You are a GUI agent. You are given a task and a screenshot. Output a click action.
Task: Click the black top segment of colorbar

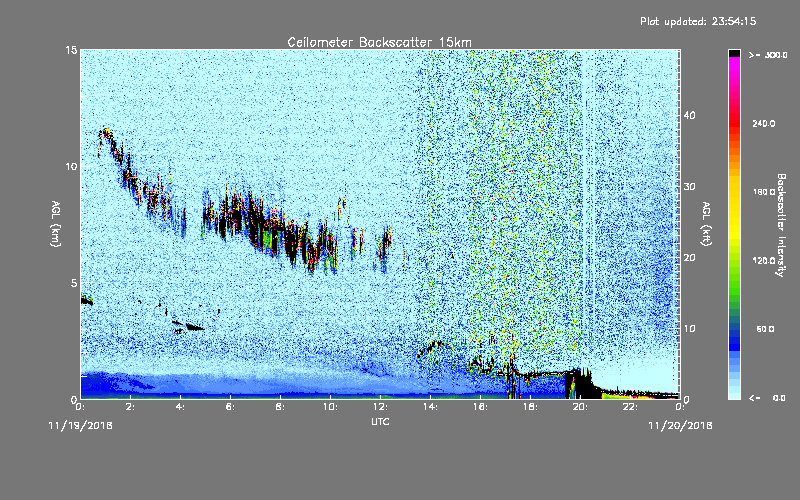tap(734, 53)
